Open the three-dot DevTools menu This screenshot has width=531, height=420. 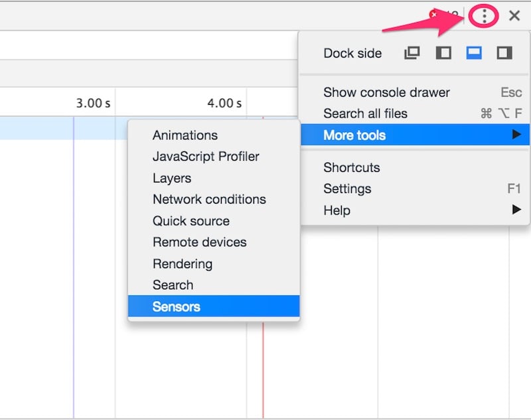click(x=485, y=16)
